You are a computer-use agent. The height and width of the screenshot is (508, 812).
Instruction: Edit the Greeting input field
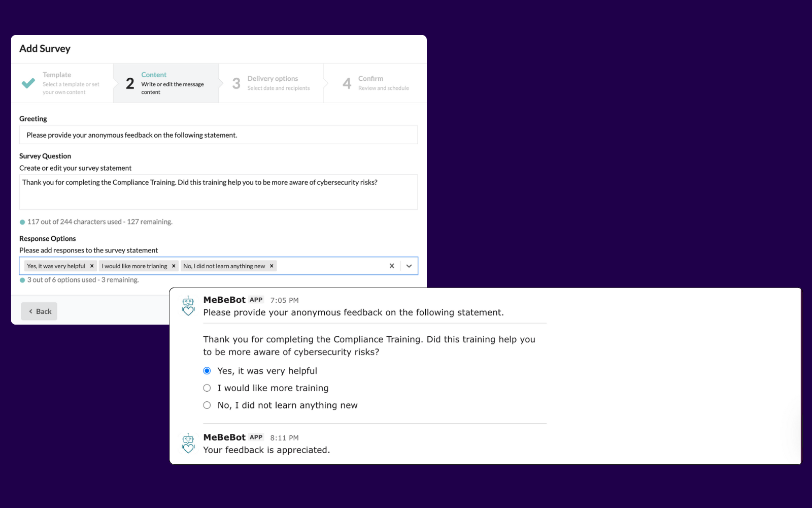218,135
